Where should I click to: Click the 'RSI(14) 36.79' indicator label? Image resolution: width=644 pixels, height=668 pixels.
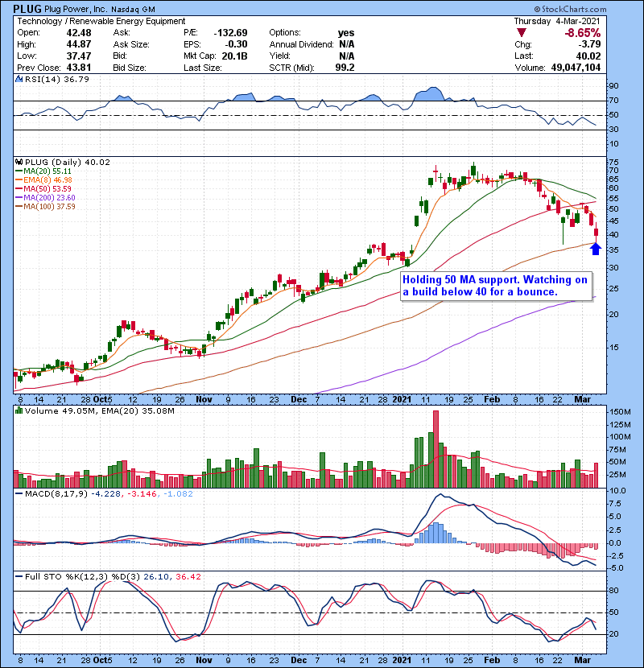pyautogui.click(x=56, y=79)
